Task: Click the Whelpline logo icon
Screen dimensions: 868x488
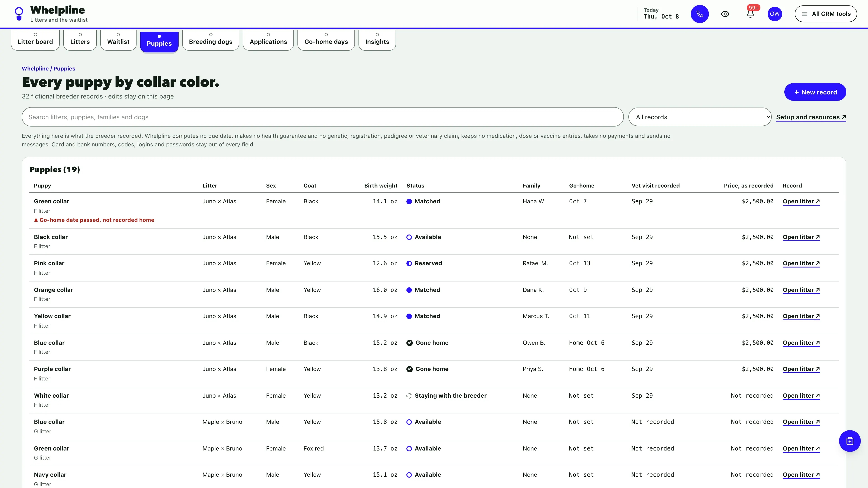Action: point(19,14)
